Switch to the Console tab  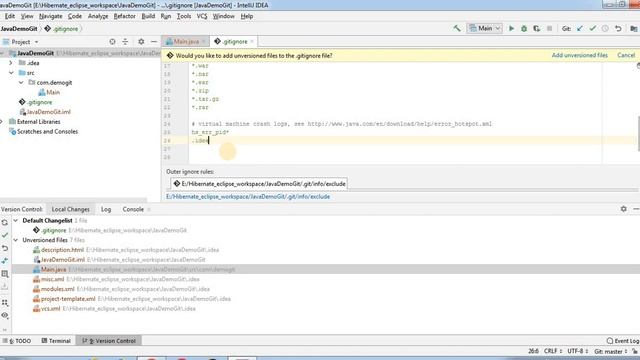point(133,209)
